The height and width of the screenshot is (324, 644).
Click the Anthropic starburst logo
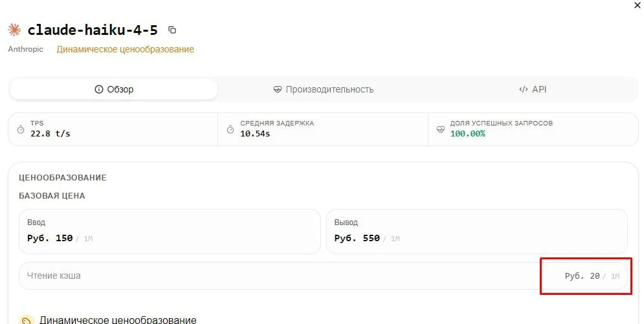[x=14, y=30]
